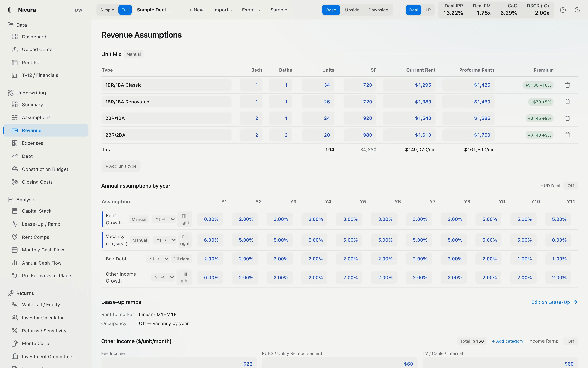Viewport: 588px width, 368px height.
Task: Click the Debt icon in sidebar
Action: tap(14, 156)
